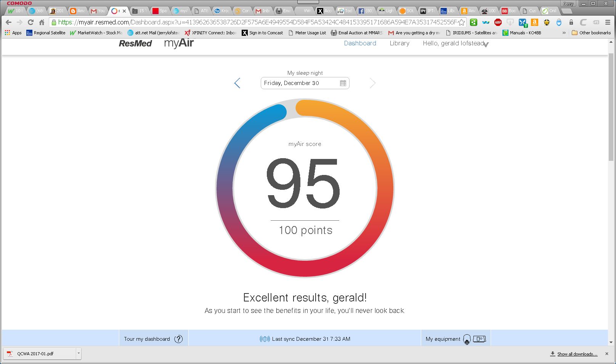Open the Sign in to Comcast bookmark
The image size is (616, 364).
tap(262, 33)
